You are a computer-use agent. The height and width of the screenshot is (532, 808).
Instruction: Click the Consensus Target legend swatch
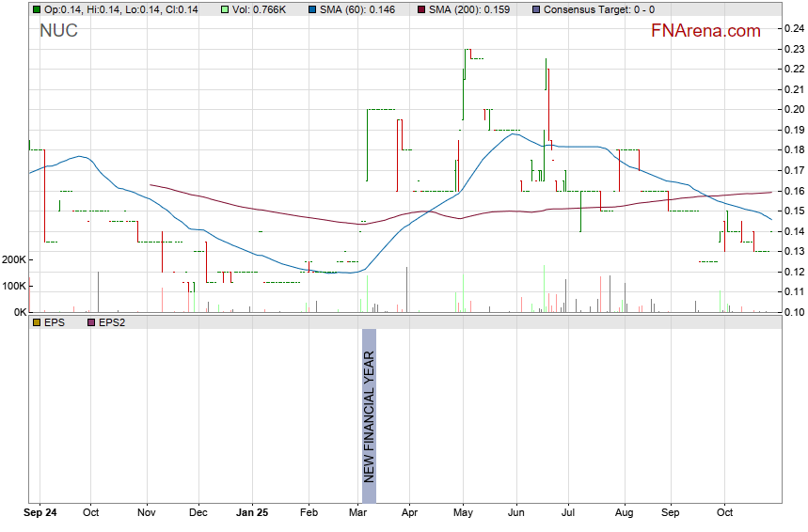click(x=535, y=9)
